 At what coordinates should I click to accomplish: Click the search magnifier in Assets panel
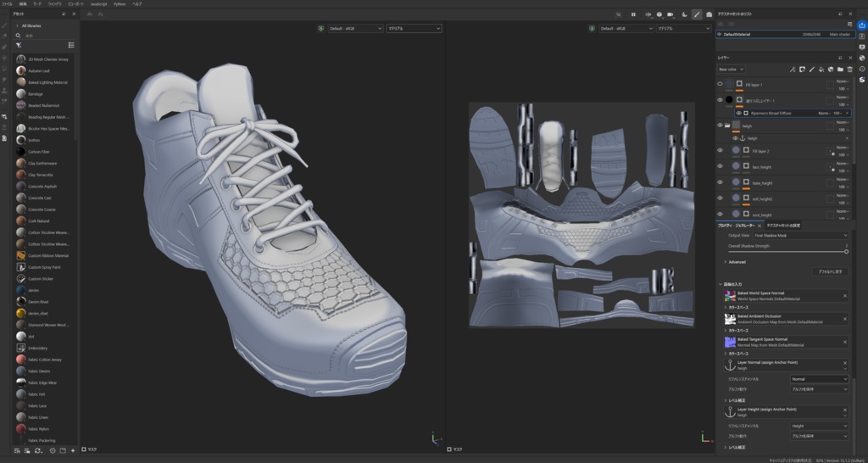[19, 36]
